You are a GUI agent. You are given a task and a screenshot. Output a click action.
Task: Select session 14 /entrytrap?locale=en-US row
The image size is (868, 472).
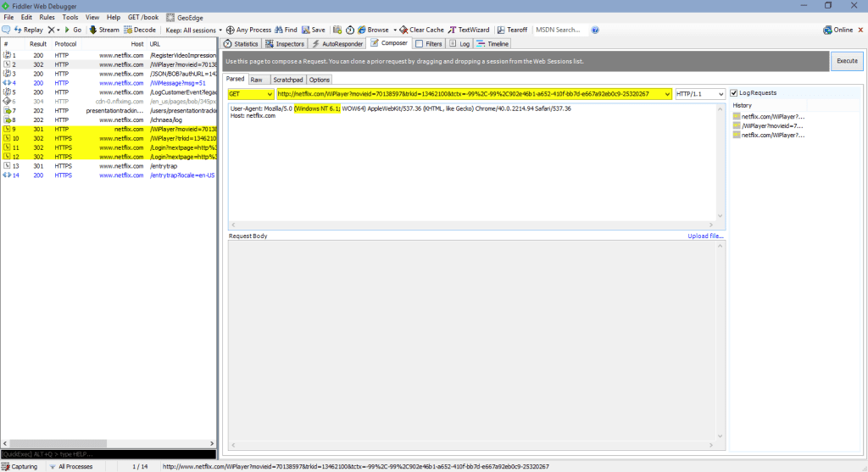108,175
